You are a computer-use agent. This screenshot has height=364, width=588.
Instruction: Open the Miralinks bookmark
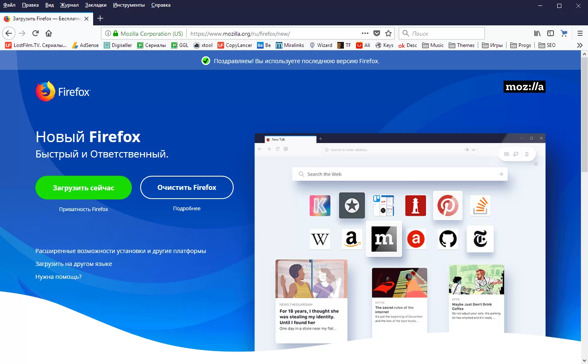(290, 45)
